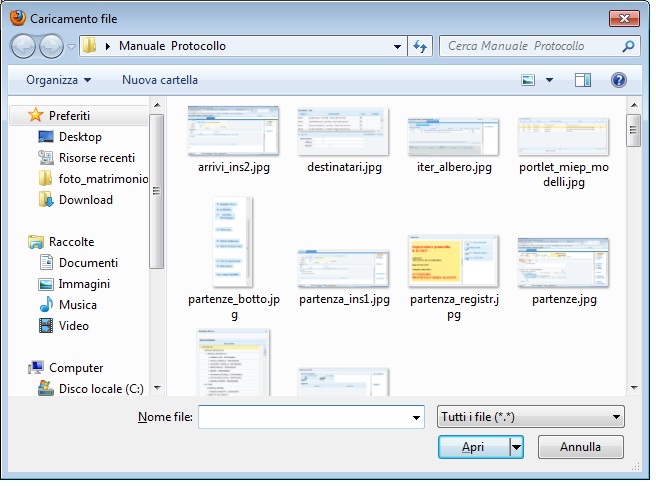Click the change view icon in toolbar
Image resolution: width=656 pixels, height=486 pixels.
pyautogui.click(x=528, y=80)
